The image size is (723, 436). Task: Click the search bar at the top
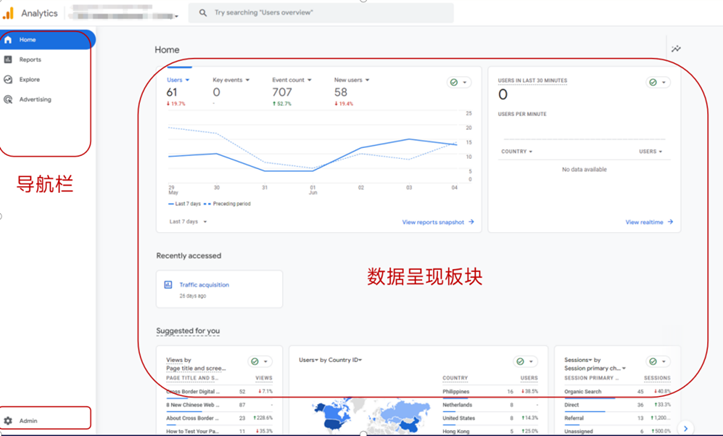point(320,13)
